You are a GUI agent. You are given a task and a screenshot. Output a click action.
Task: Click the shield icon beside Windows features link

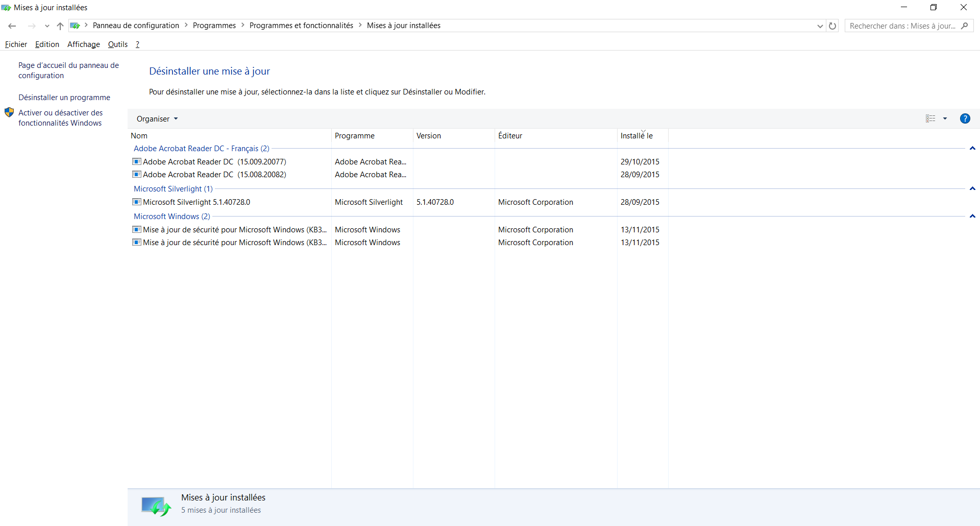pyautogui.click(x=9, y=112)
